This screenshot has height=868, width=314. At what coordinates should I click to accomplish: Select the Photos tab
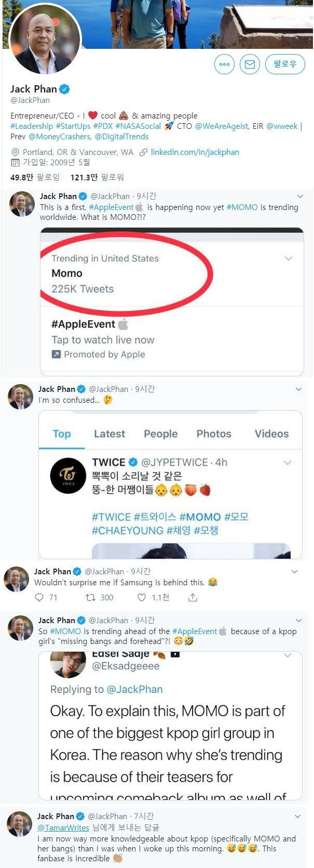[213, 434]
